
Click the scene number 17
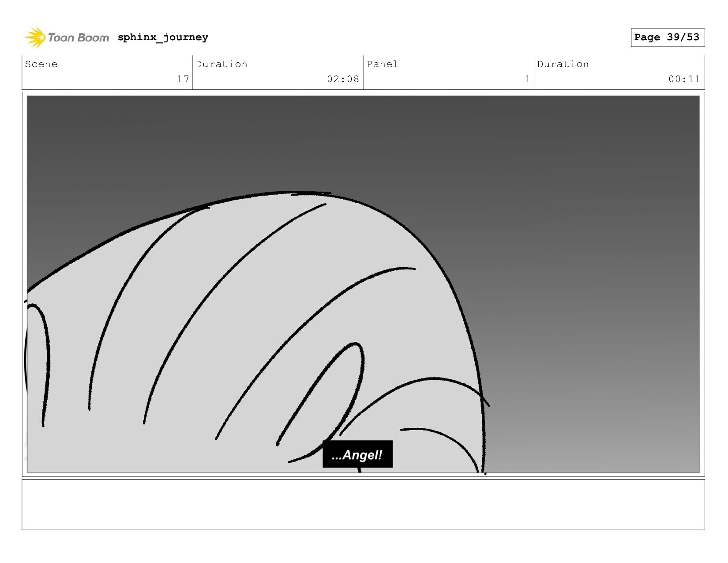pyautogui.click(x=183, y=79)
